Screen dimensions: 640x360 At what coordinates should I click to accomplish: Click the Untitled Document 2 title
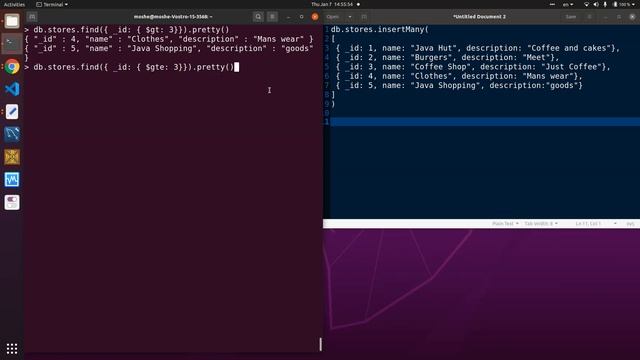[479, 17]
